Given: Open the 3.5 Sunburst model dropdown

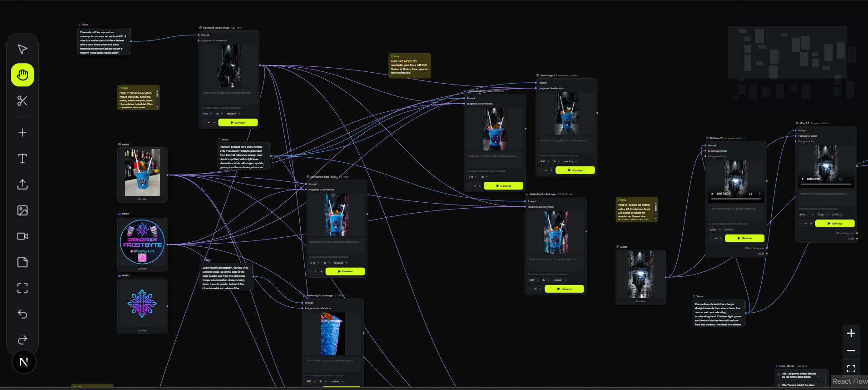Looking at the screenshot, I should (566, 194).
